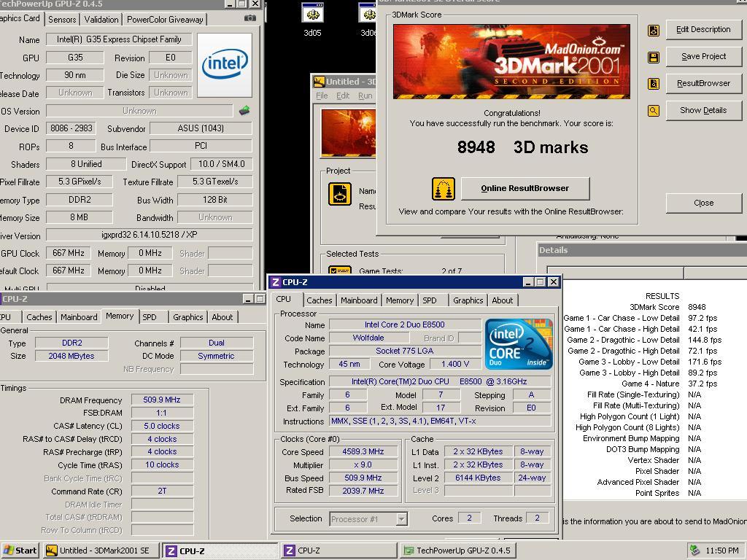This screenshot has height=560, width=747.
Task: Click the Intel Core 2 Duo E8500 name
Action: (x=404, y=324)
